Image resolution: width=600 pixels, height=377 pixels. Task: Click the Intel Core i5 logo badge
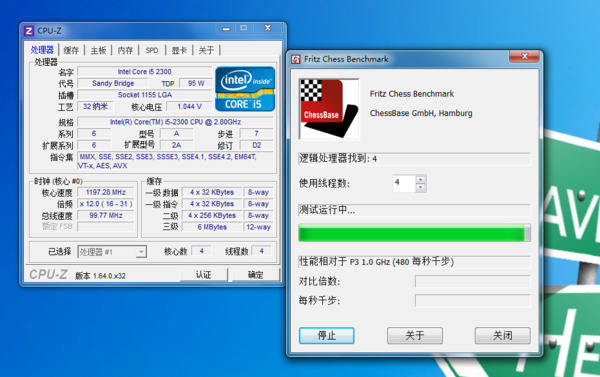click(x=245, y=89)
